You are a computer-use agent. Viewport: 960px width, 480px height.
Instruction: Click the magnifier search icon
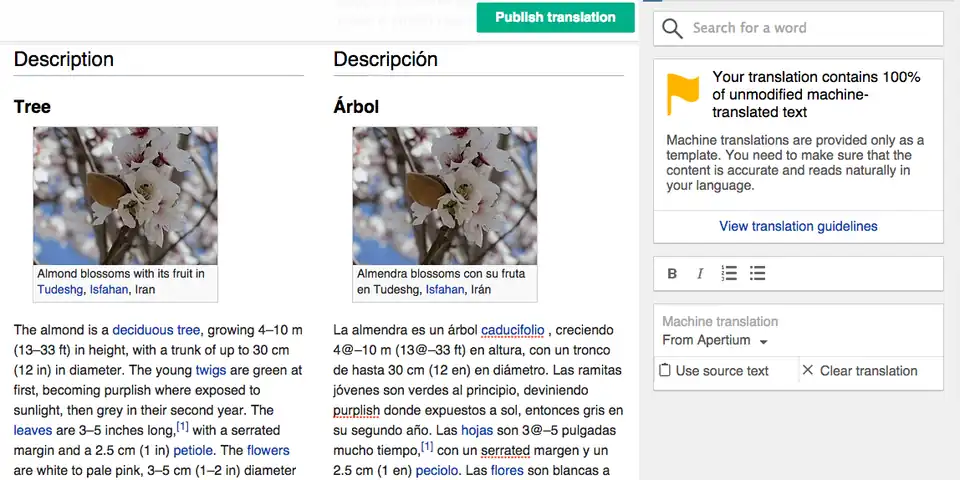coord(673,28)
